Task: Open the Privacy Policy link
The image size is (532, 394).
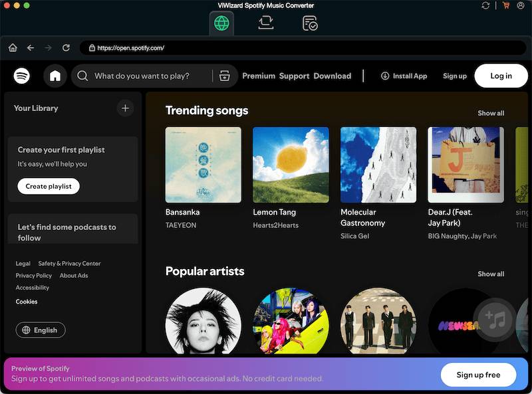Action: [34, 275]
